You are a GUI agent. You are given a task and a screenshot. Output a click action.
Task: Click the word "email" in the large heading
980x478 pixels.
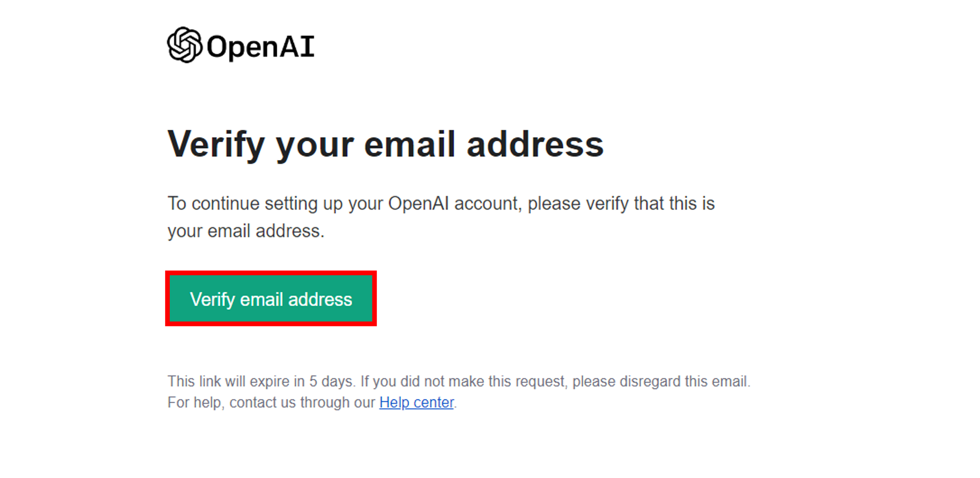click(x=409, y=145)
